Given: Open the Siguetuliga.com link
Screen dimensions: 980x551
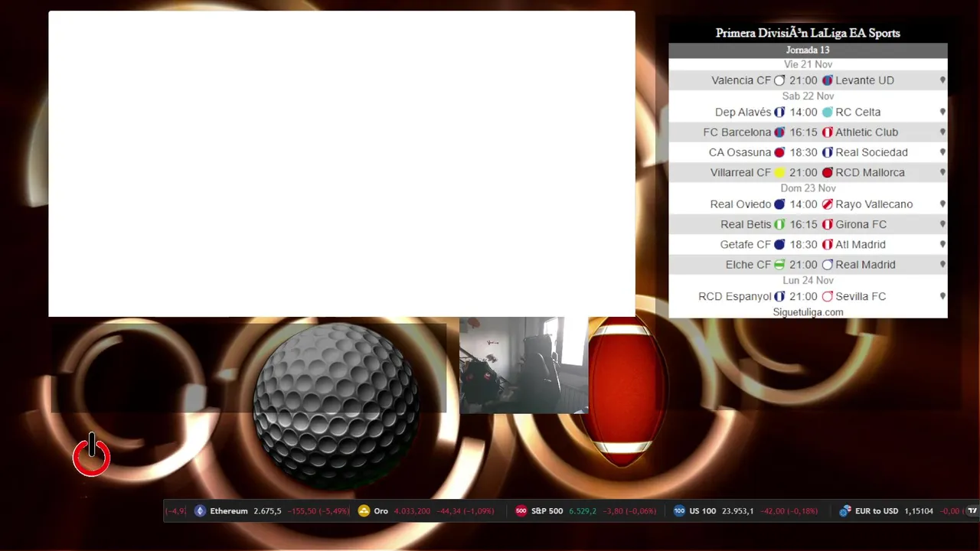Looking at the screenshot, I should coord(808,312).
